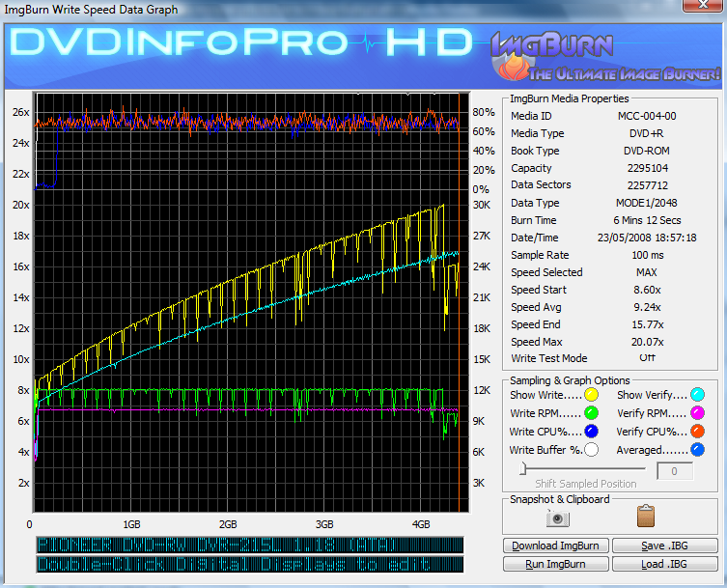Click the 80% label on the CPU axis
The image size is (727, 588).
(x=484, y=112)
